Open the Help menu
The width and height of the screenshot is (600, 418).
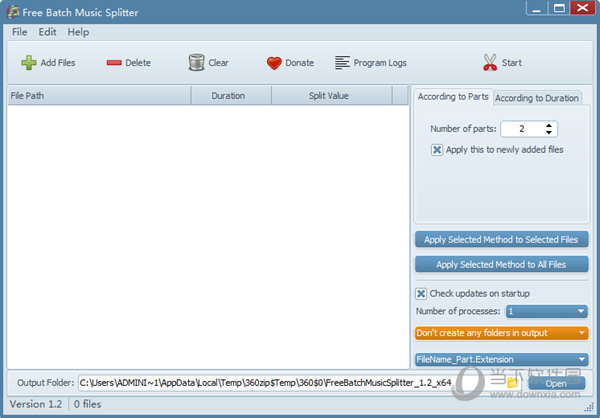click(x=78, y=32)
